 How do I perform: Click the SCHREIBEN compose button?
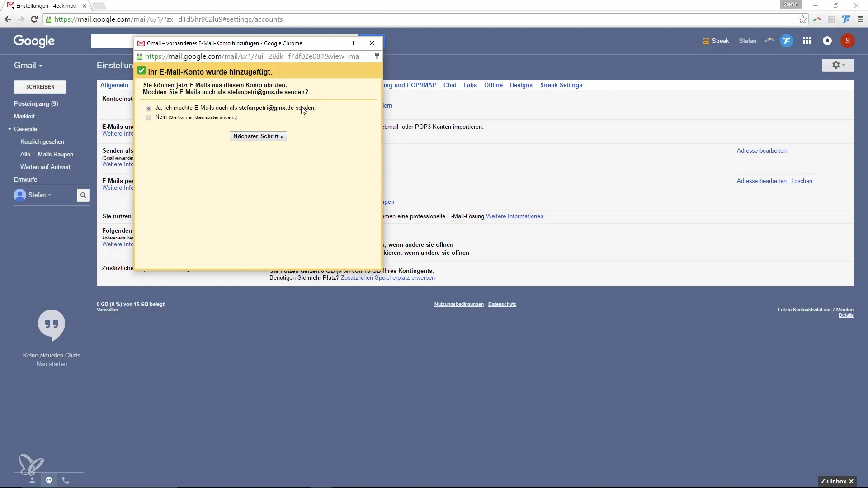tap(40, 87)
